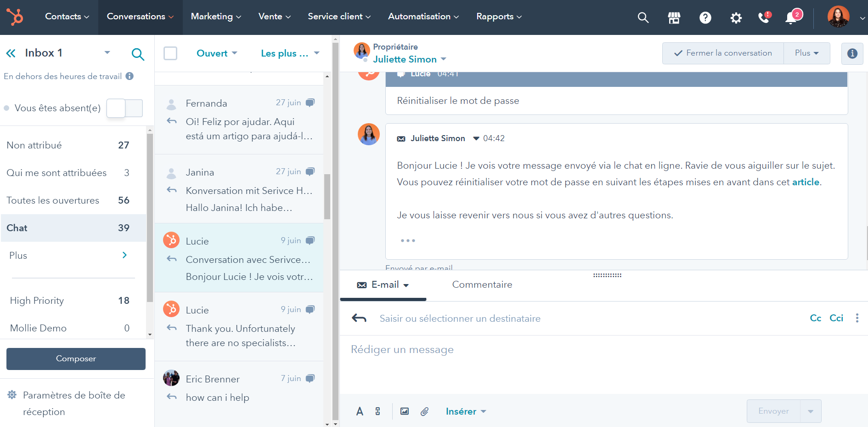Click the attach file paperclip icon
The width and height of the screenshot is (868, 427).
point(424,411)
